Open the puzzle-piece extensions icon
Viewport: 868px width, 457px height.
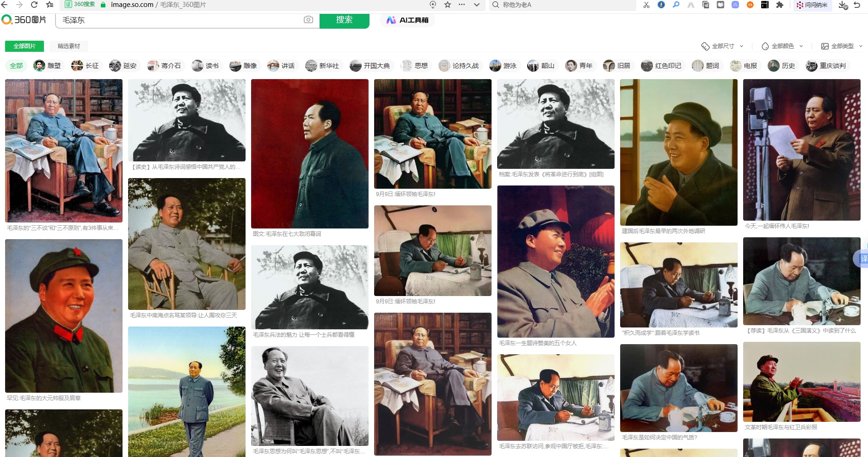click(780, 5)
